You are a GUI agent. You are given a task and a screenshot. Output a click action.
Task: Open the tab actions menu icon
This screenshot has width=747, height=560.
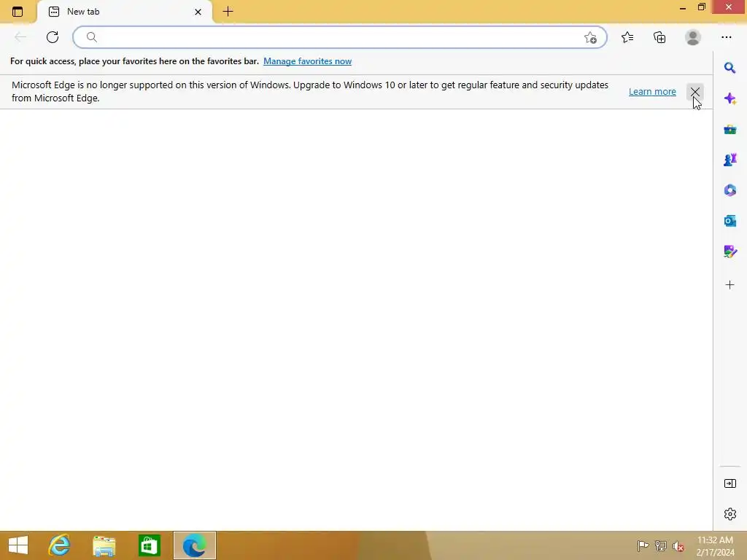[18, 12]
